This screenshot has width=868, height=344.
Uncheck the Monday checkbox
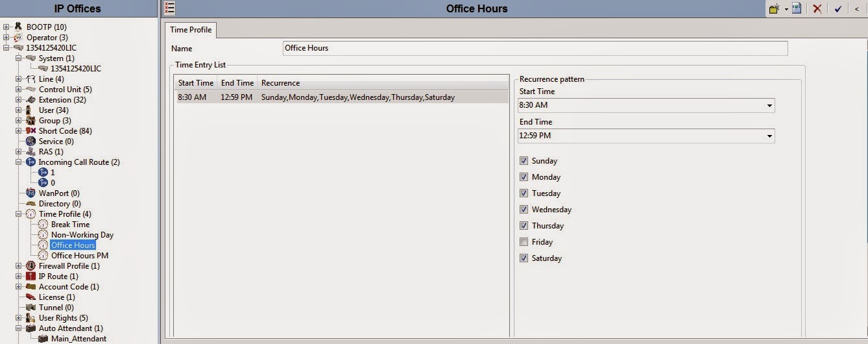[x=524, y=177]
